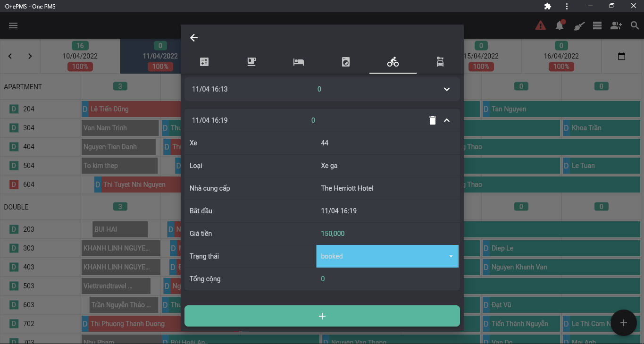Image resolution: width=644 pixels, height=344 pixels.
Task: Click the add guest group icon
Action: point(616,25)
